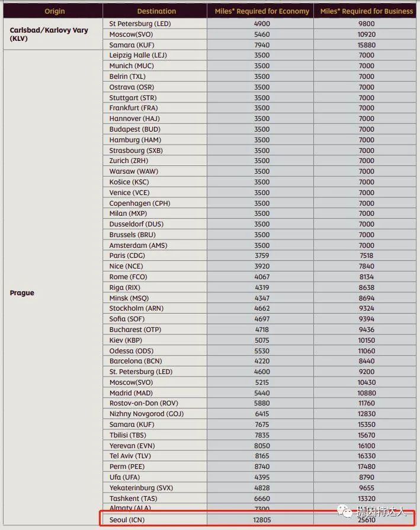Screen dimensions: 420x530
Task: Click business miles 16100 for Yerevan
Action: 366,446
